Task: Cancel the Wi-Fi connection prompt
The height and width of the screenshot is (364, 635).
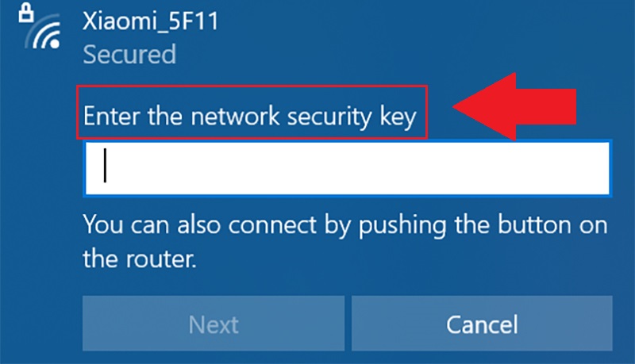Action: (482, 323)
